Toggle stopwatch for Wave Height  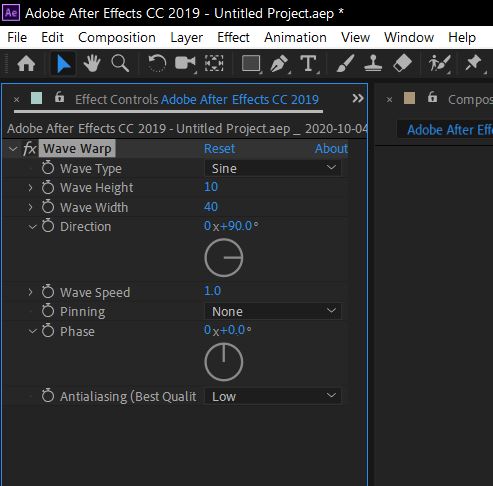pyautogui.click(x=48, y=187)
